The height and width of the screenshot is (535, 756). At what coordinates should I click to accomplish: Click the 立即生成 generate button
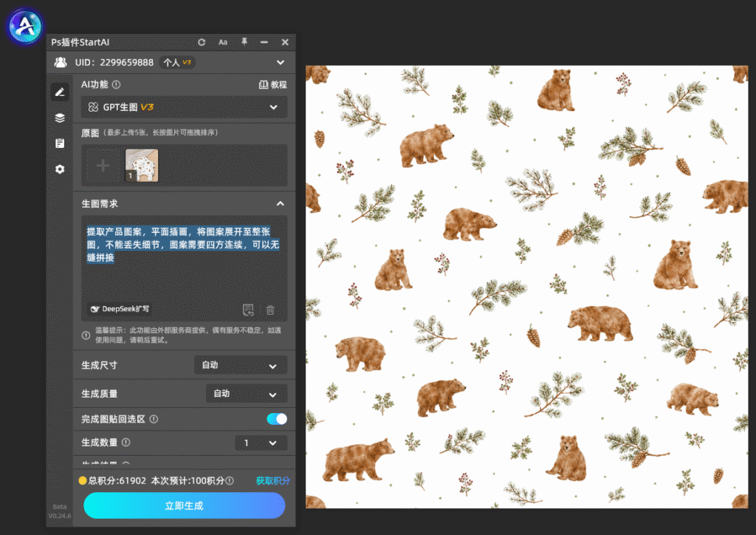[x=184, y=505]
